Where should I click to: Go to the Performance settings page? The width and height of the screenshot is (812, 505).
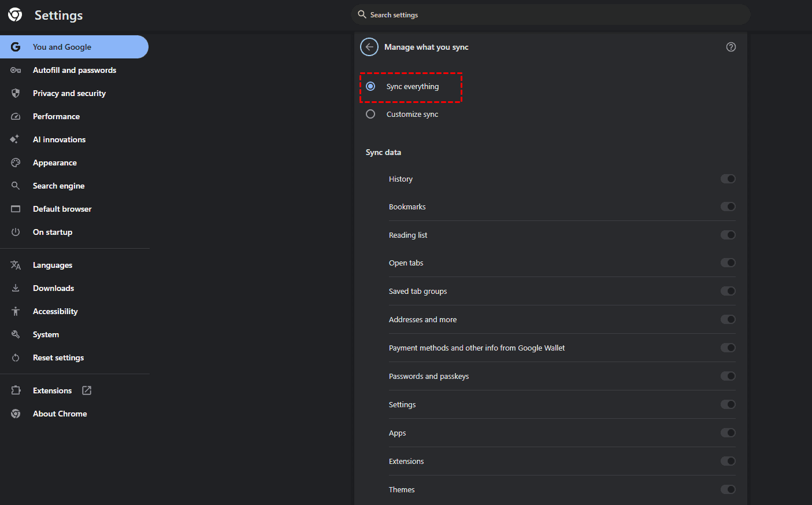(x=56, y=116)
